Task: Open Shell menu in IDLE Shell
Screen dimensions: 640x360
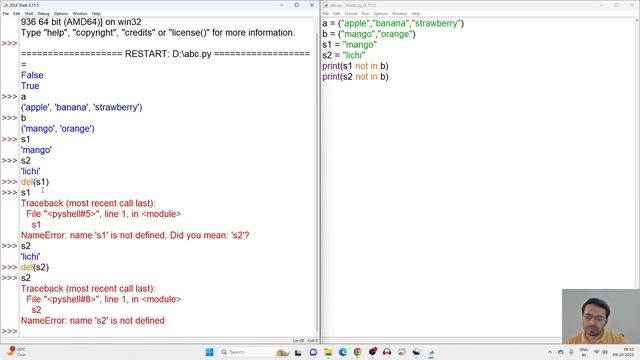Action: [x=29, y=13]
